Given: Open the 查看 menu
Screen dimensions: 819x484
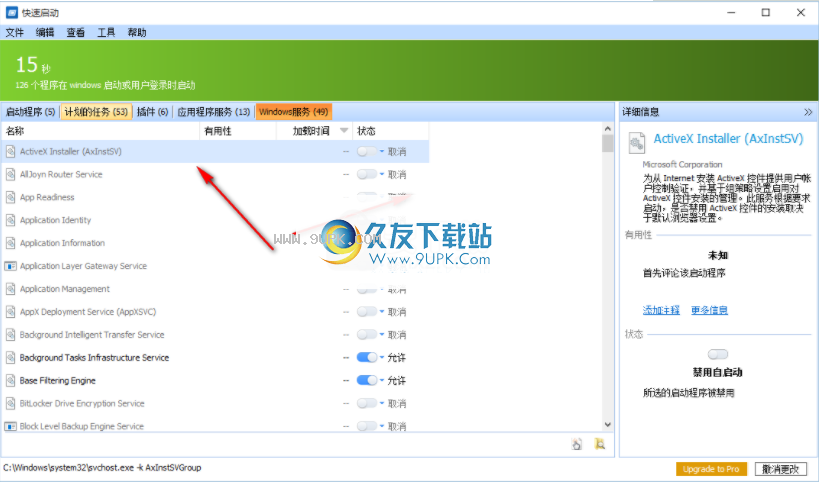Looking at the screenshot, I should point(76,32).
